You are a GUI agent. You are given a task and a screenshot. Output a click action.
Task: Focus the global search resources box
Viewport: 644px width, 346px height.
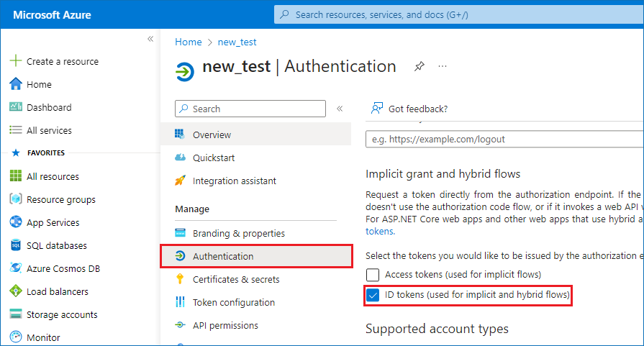459,15
